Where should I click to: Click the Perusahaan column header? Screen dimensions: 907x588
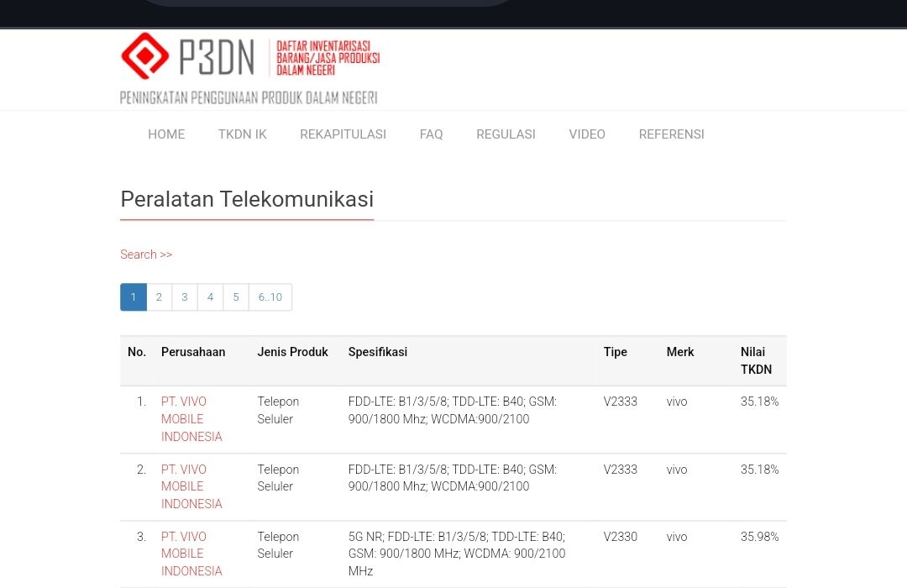193,352
